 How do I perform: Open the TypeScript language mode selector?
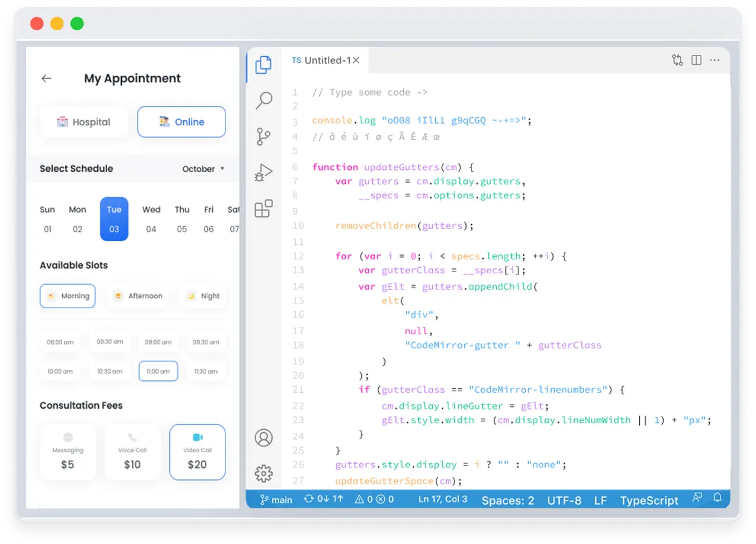[649, 500]
